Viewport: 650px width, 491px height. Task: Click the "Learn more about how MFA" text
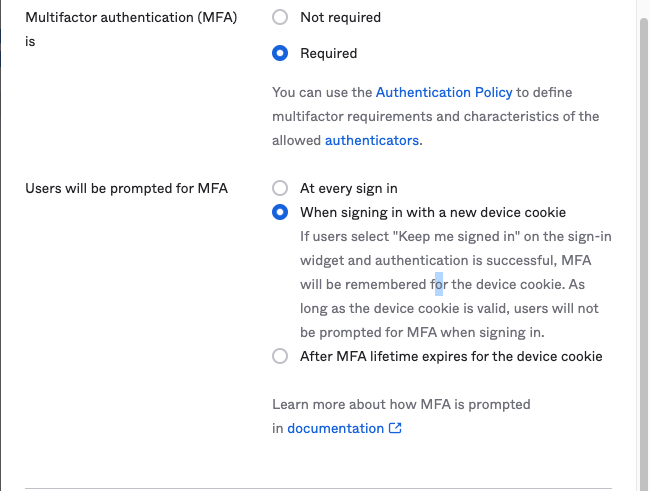pos(401,405)
